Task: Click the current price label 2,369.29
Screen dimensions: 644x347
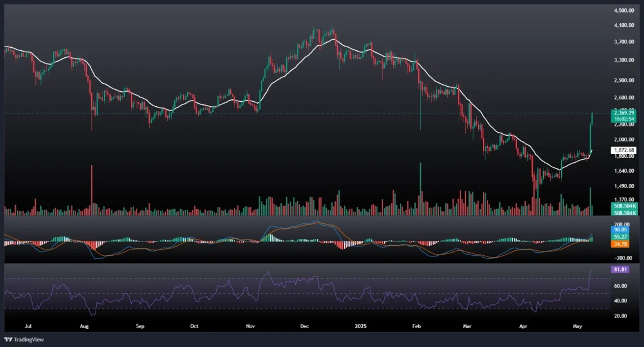Action: click(x=623, y=113)
